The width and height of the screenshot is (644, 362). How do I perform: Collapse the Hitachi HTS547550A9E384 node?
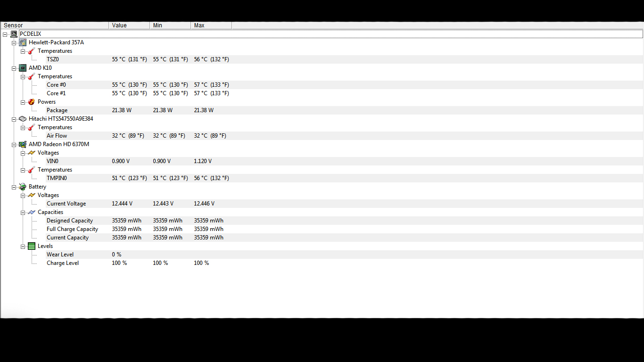click(14, 119)
